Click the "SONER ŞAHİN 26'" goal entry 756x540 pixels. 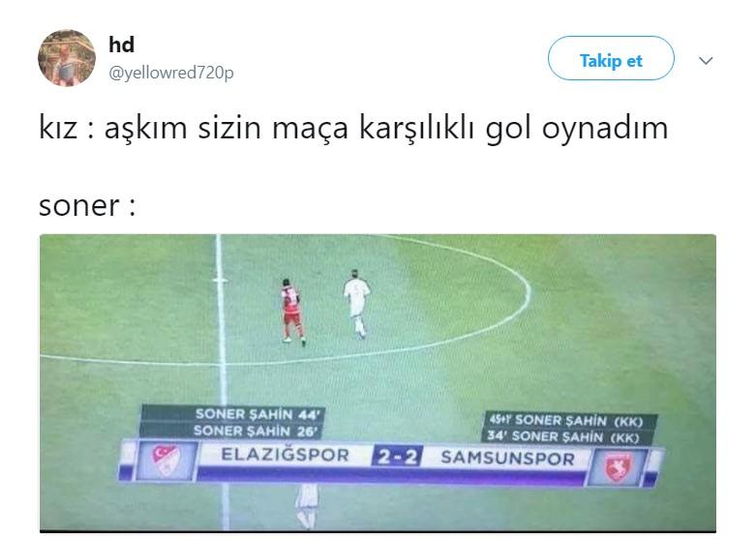(x=256, y=431)
